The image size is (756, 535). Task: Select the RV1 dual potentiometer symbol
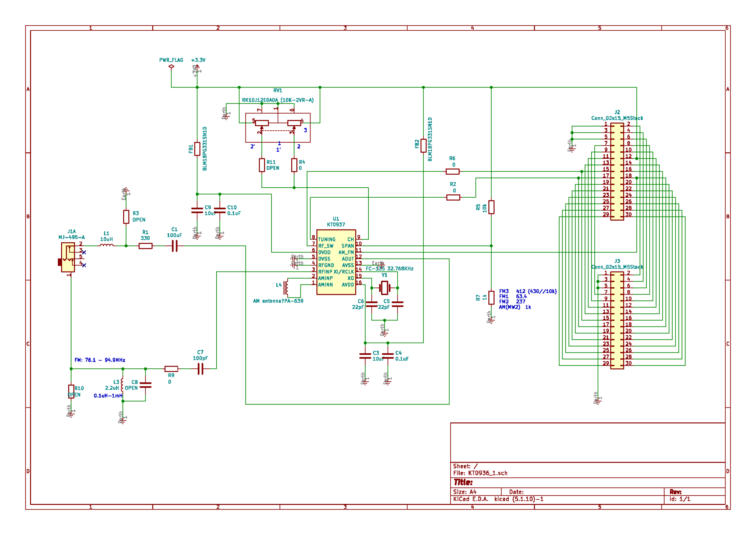pyautogui.click(x=278, y=127)
